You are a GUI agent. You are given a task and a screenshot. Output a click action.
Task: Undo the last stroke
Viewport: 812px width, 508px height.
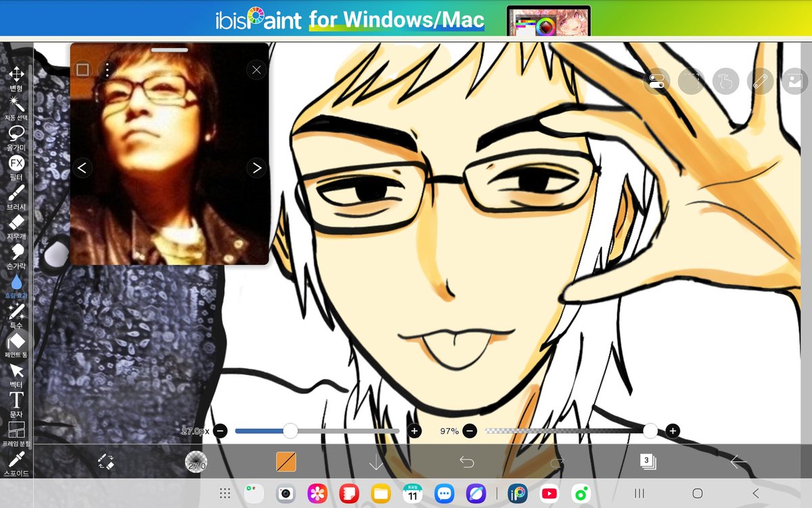point(467,462)
